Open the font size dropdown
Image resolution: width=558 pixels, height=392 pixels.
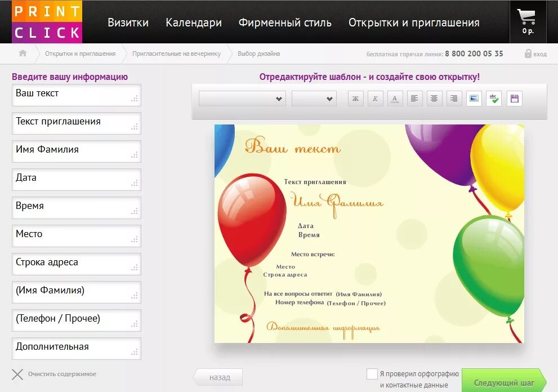pyautogui.click(x=314, y=99)
